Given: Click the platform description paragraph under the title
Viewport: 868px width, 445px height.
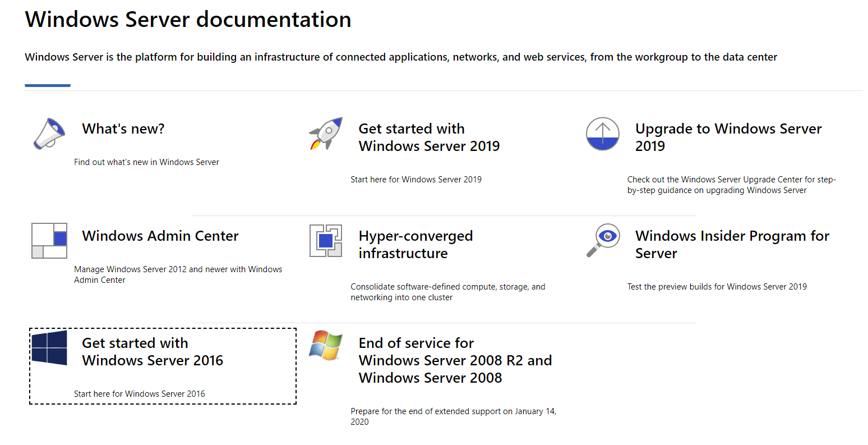Looking at the screenshot, I should (401, 57).
